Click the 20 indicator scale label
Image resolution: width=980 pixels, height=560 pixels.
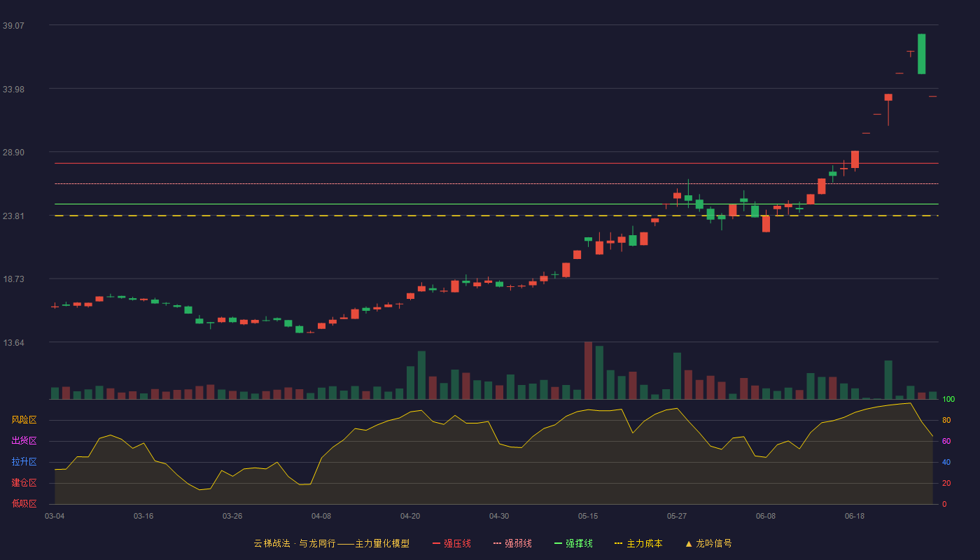point(946,483)
